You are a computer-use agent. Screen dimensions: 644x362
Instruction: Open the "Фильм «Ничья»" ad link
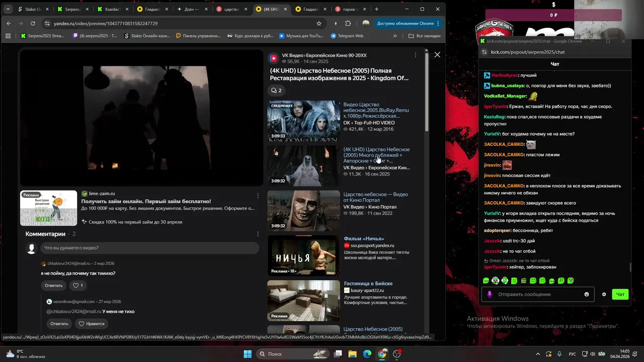[364, 239]
